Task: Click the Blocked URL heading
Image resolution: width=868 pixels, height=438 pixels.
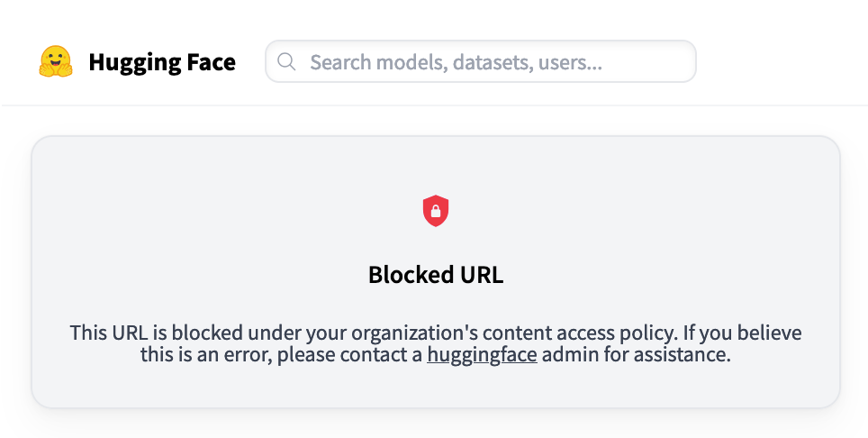Action: [436, 275]
